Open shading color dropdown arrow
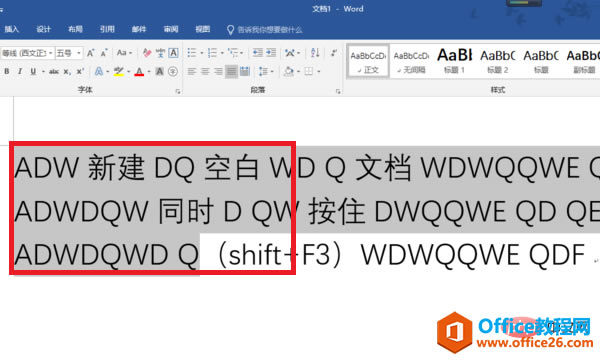This screenshot has width=600, height=360. coord(298,72)
